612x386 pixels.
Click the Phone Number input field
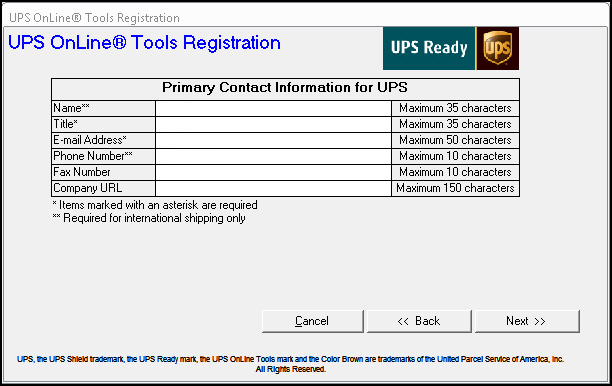[x=273, y=156]
